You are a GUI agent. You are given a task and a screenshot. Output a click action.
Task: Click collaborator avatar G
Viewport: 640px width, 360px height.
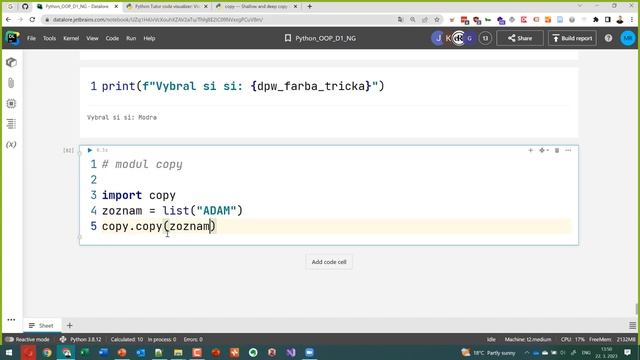tap(469, 38)
